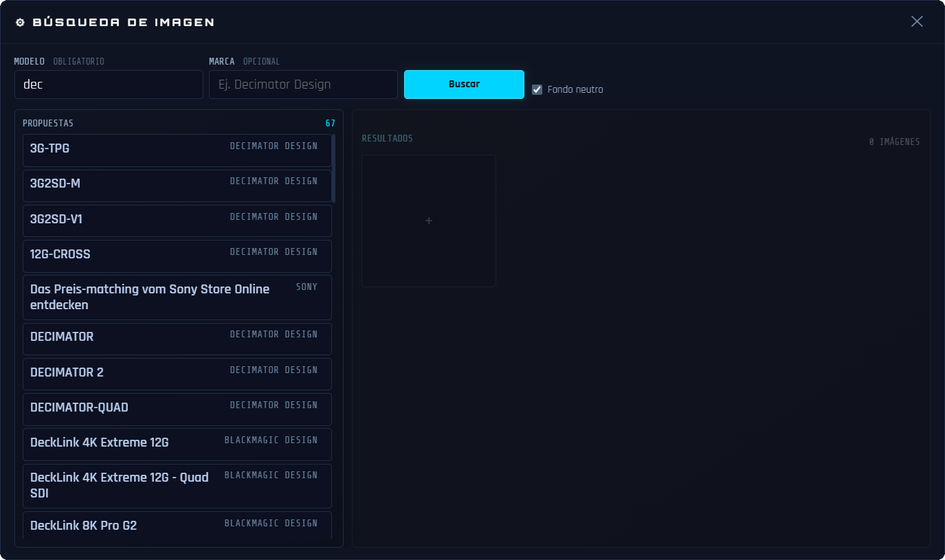Image resolution: width=945 pixels, height=560 pixels.
Task: Select the DECIMATOR 2 proposal
Action: [x=177, y=374]
